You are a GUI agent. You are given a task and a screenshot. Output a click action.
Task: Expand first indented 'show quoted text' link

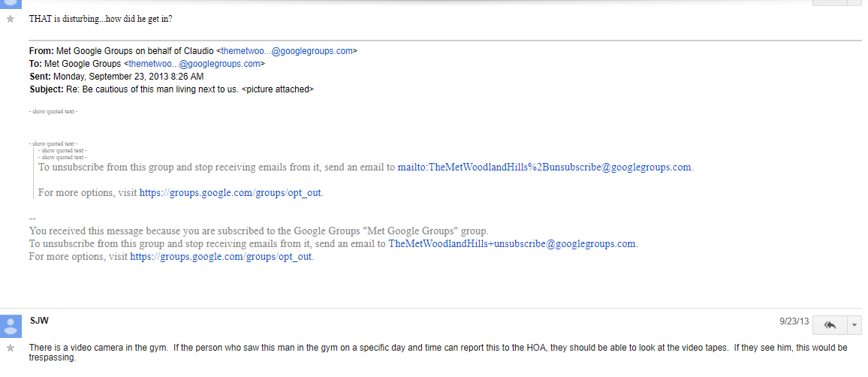62,151
